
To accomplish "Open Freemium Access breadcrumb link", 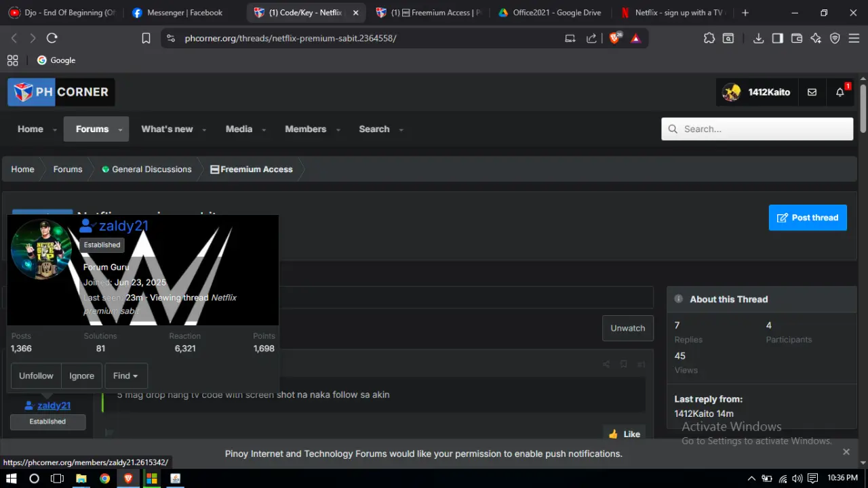I will point(252,169).
